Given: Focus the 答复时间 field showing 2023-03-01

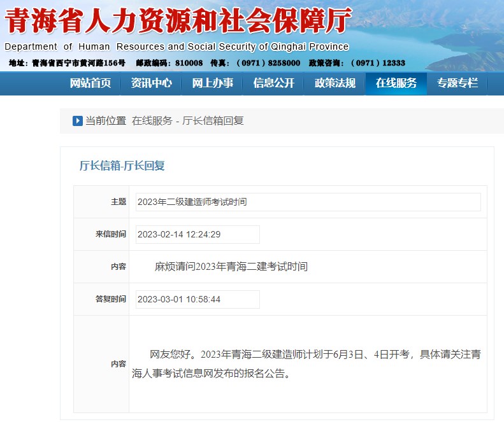Looking at the screenshot, I should pyautogui.click(x=198, y=299).
